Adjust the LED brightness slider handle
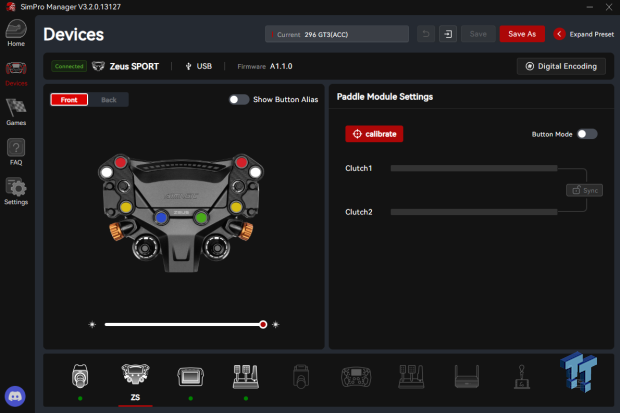Viewport: 620px width, 413px height. pos(263,324)
